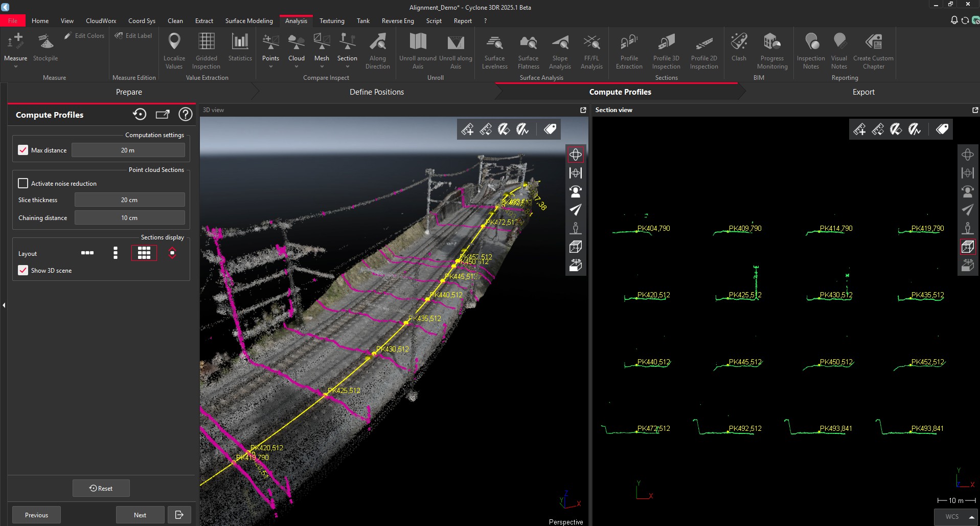Open the Measure dropdown arrow

point(15,65)
